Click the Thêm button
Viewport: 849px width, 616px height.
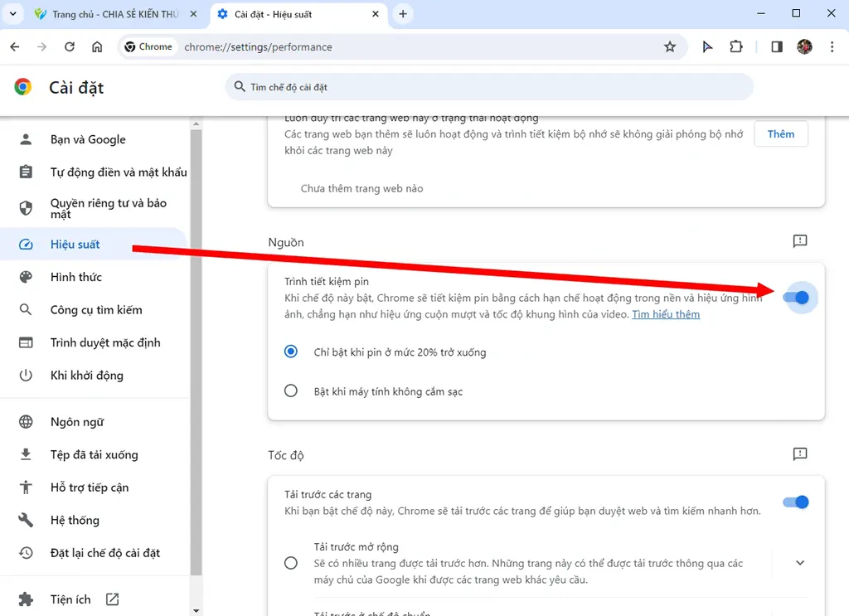[x=780, y=134]
